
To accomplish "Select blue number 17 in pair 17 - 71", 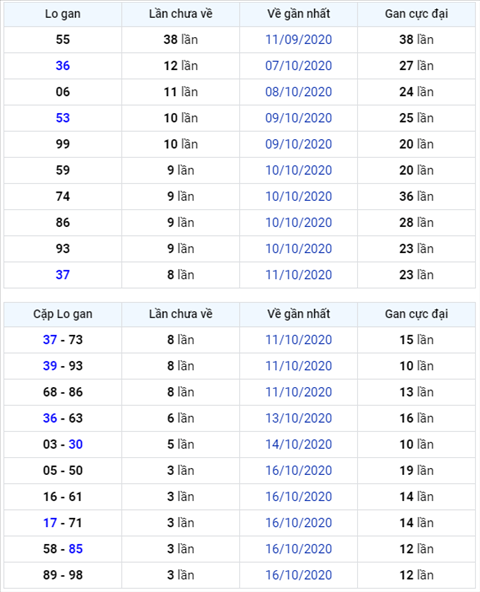I will click(x=50, y=523).
